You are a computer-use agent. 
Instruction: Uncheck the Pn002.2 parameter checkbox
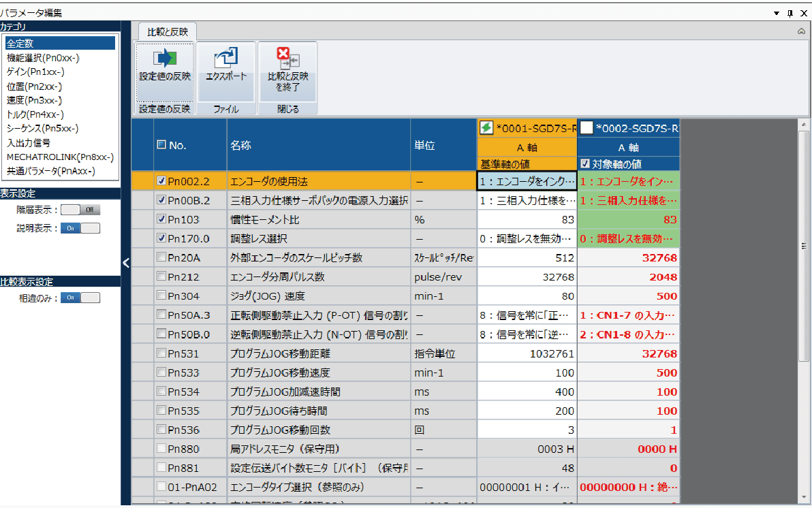coord(161,181)
